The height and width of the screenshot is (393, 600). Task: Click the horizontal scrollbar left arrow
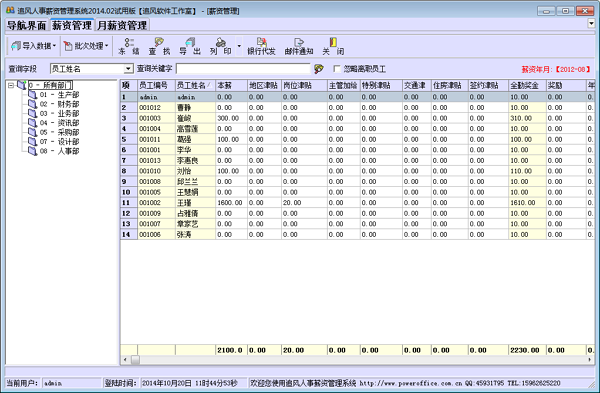pyautogui.click(x=125, y=360)
